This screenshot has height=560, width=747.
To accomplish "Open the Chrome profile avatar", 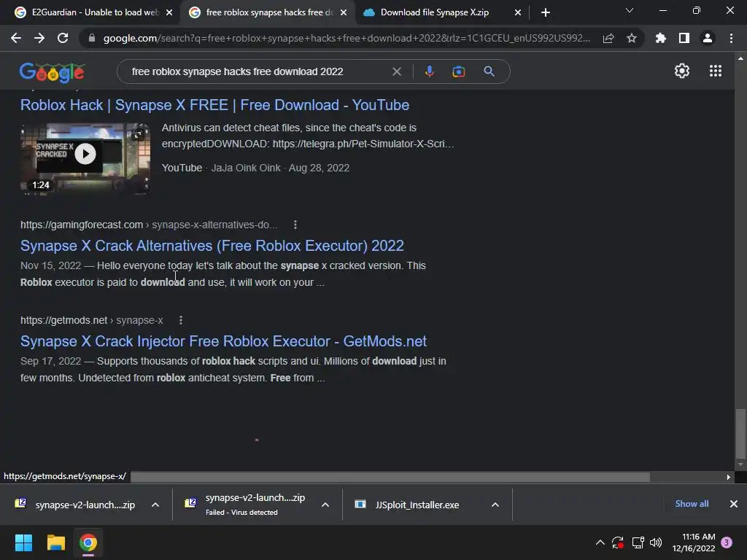I will click(x=708, y=38).
